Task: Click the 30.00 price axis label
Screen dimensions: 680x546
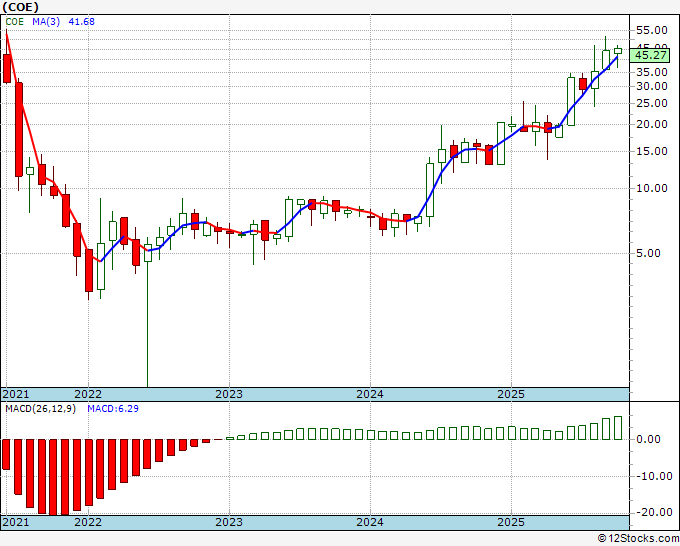Action: click(x=651, y=86)
